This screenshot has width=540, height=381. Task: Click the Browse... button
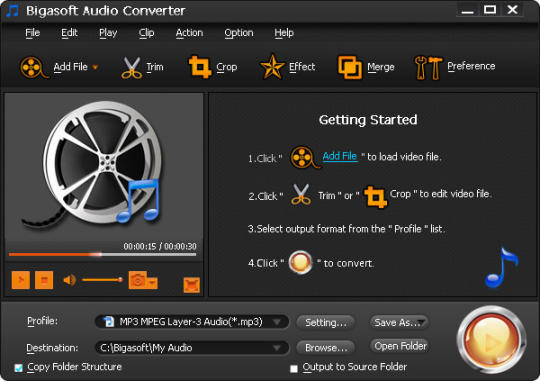(326, 348)
